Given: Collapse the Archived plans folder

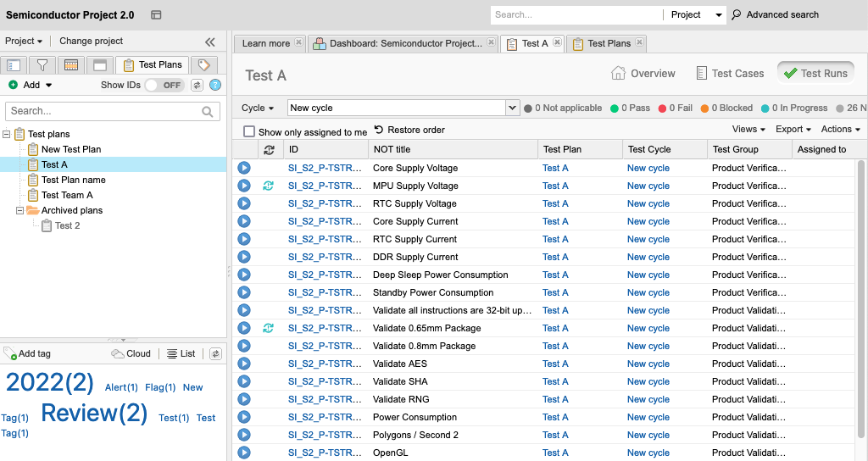Looking at the screenshot, I should (20, 210).
